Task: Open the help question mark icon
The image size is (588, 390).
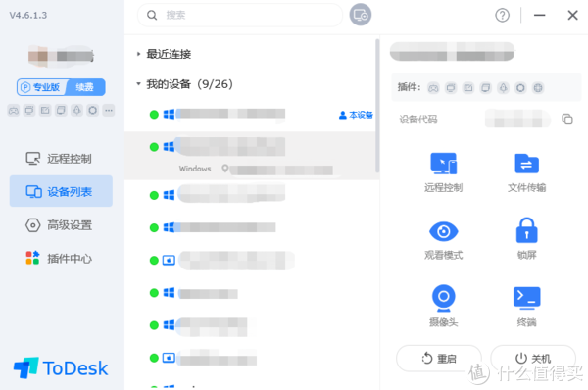Action: tap(502, 16)
